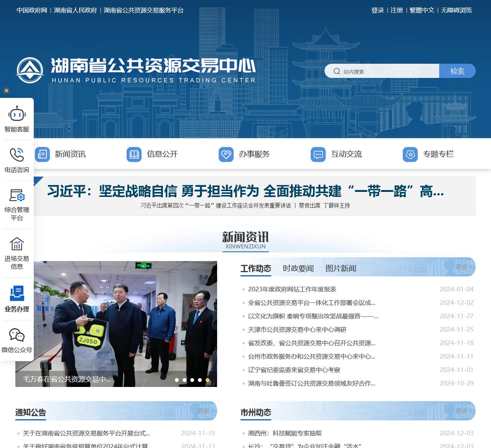Click the search magnifier icon
The width and height of the screenshot is (491, 448).
pyautogui.click(x=337, y=71)
